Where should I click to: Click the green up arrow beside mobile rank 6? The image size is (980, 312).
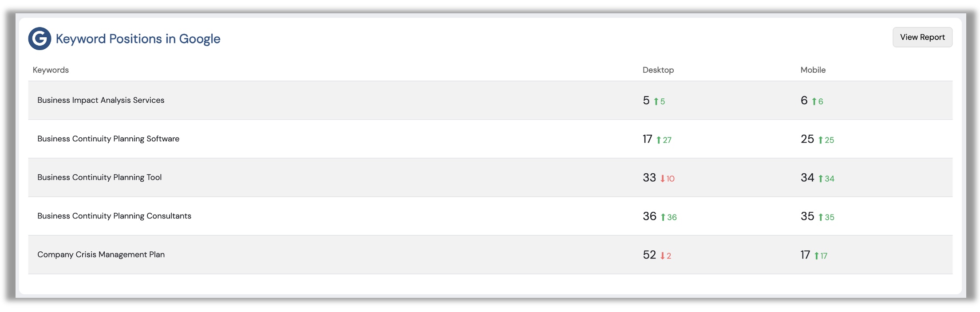[x=814, y=101]
